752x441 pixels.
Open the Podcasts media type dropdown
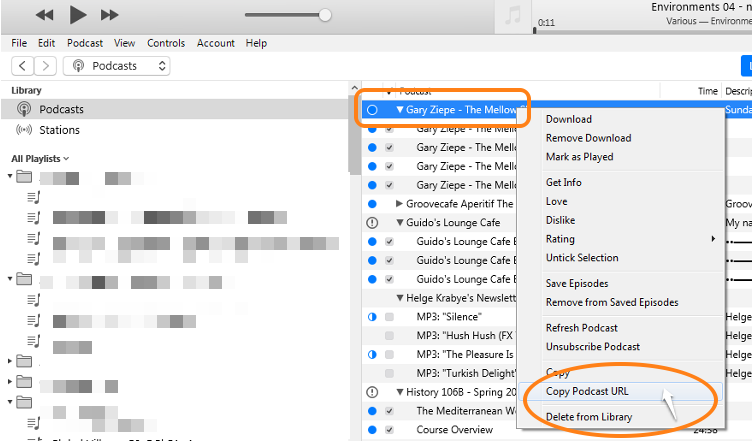click(117, 66)
